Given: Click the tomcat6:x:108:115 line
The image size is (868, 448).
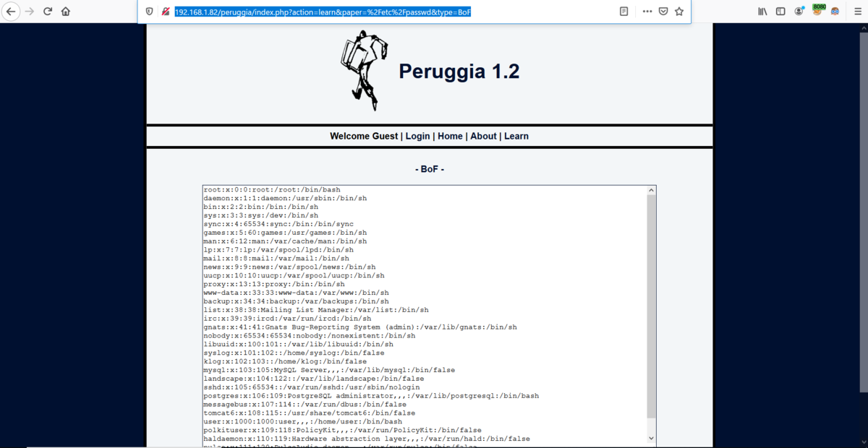Looking at the screenshot, I should pos(310,413).
